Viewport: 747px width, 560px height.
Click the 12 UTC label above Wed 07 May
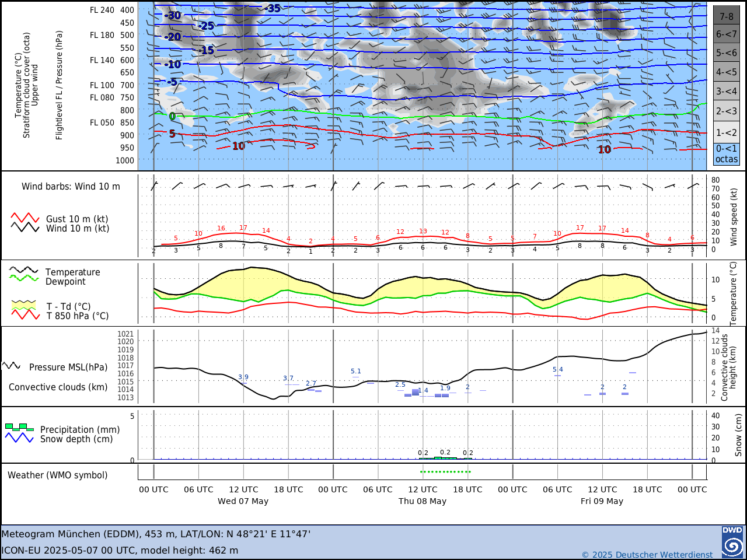(x=243, y=489)
